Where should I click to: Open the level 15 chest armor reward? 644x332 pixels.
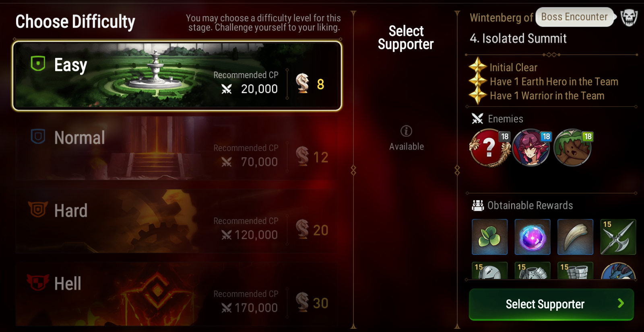point(533,271)
